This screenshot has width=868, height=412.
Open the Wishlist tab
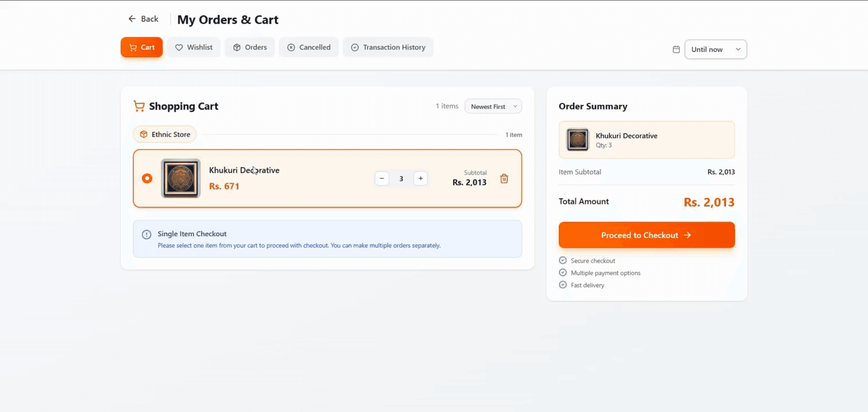[x=194, y=47]
